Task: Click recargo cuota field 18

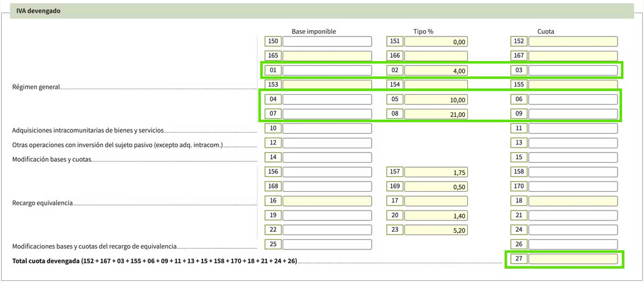Action: pos(573,200)
